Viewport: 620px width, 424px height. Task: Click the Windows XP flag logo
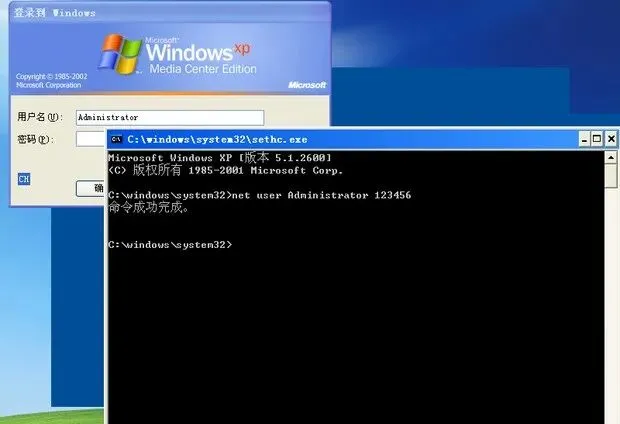point(120,54)
